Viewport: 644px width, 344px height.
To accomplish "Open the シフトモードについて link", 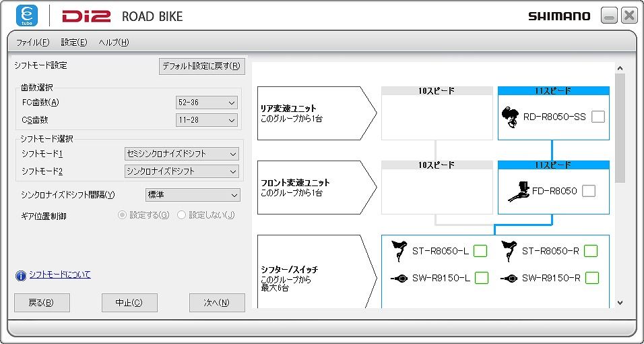I will pyautogui.click(x=60, y=275).
